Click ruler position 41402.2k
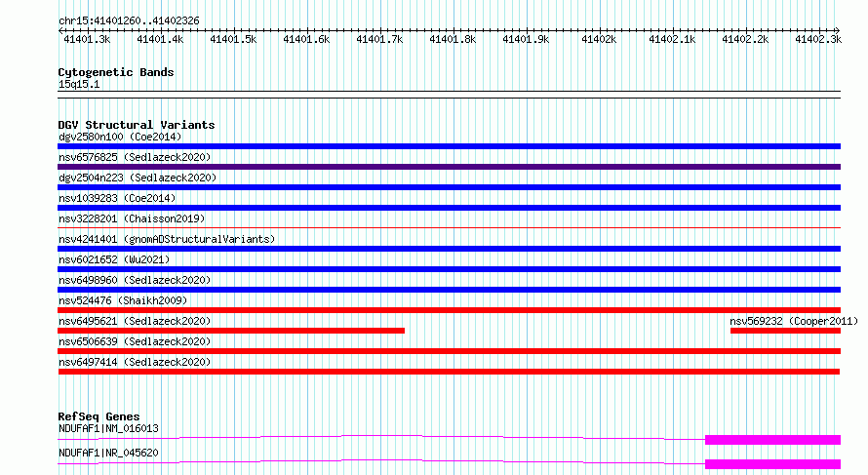 pyautogui.click(x=745, y=39)
